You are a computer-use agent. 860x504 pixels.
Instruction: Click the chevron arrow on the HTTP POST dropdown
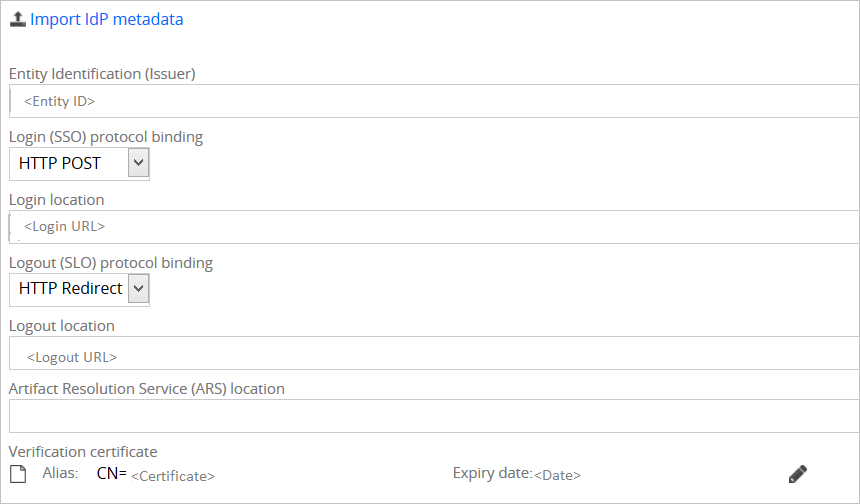click(x=138, y=163)
